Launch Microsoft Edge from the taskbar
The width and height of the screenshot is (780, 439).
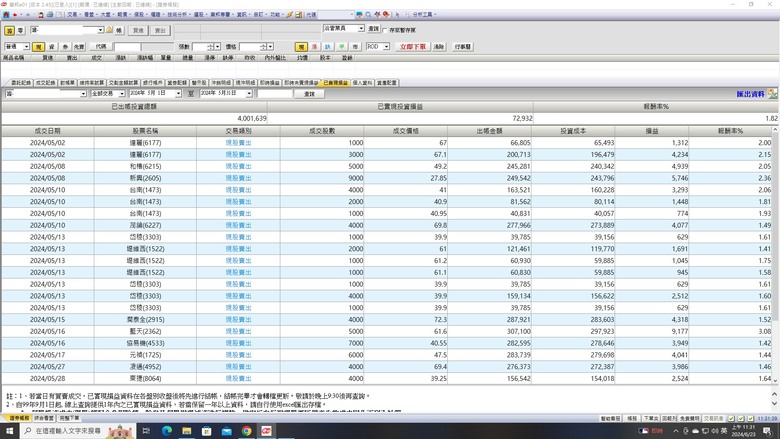click(x=167, y=431)
